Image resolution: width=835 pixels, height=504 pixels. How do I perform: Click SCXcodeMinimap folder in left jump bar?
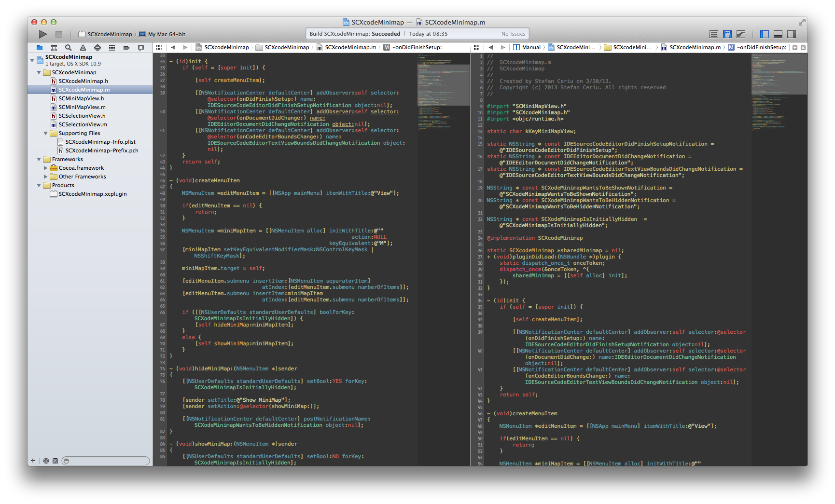pyautogui.click(x=283, y=47)
